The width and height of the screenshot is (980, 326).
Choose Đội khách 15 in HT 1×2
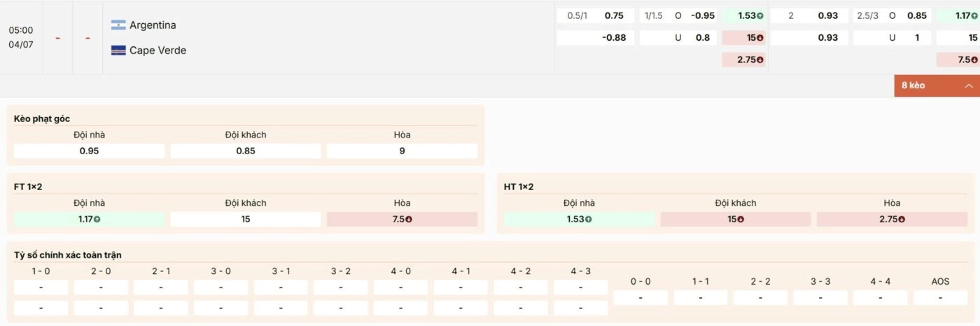[735, 219]
